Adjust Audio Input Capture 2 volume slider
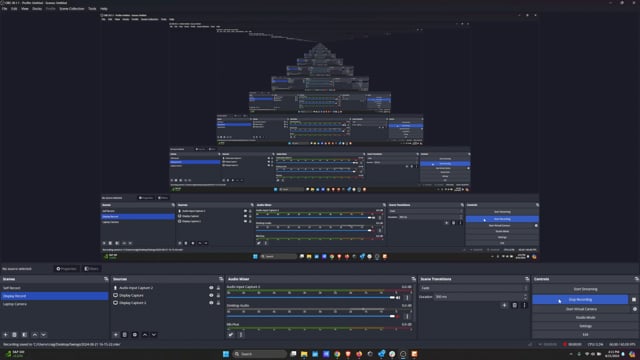Screen dimensions: 640x360 point(311,298)
